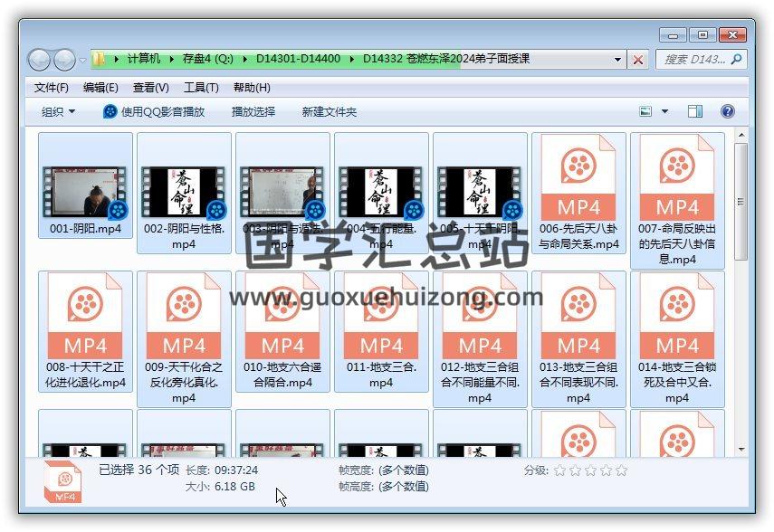Viewport: 774px width, 532px height.
Task: Click the 001-阴阳.mp4 file name label
Action: pos(85,229)
